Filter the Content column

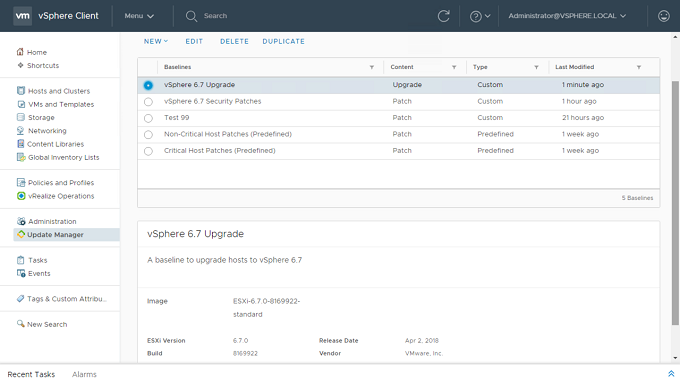454,67
